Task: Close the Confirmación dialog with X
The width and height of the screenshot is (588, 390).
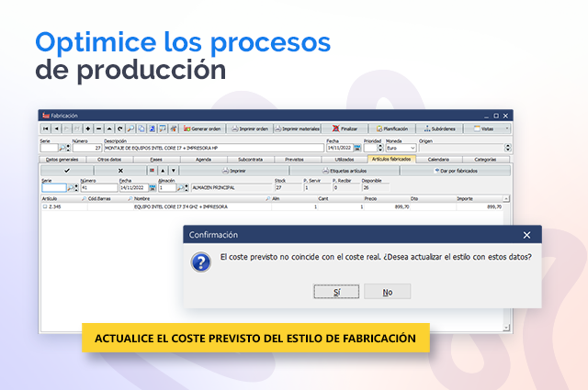Action: 526,235
